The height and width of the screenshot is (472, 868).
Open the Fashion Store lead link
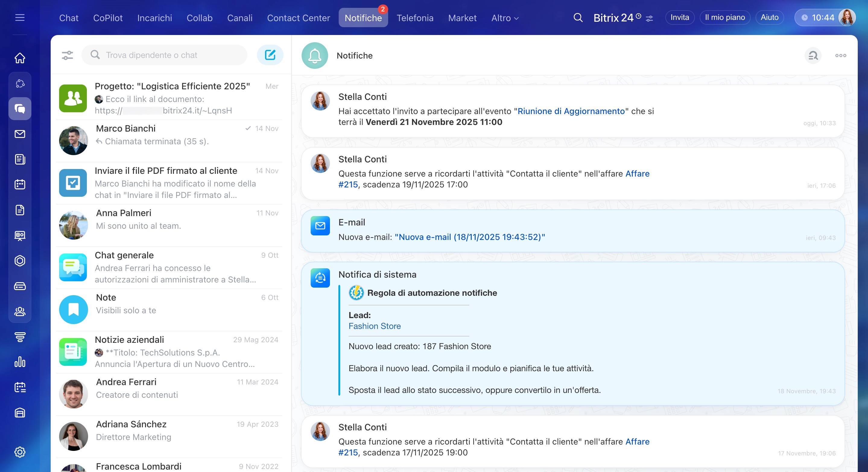click(x=374, y=326)
